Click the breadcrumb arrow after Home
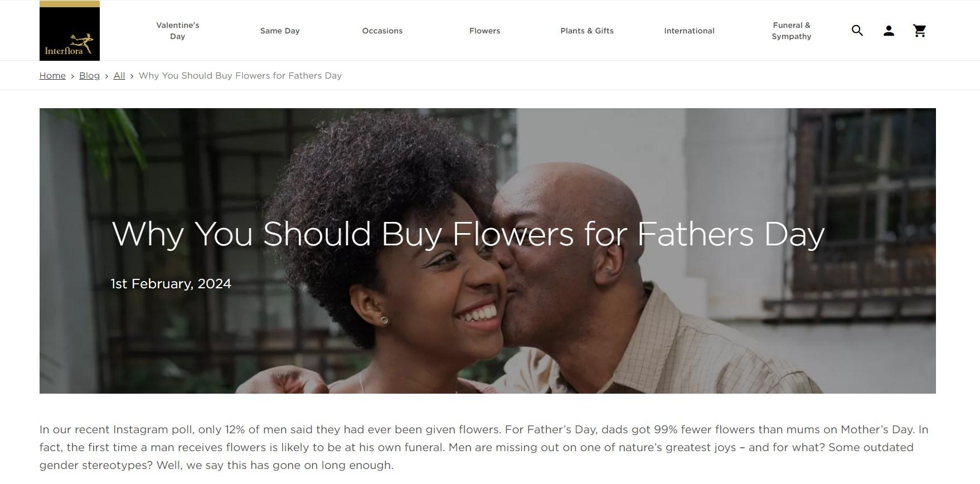 [x=72, y=76]
